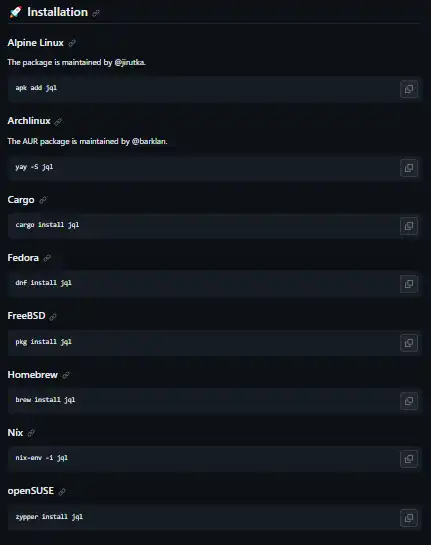Visit the @jirutka maintainer profile
Screen dimensions: 431x545
pyautogui.click(x=129, y=63)
